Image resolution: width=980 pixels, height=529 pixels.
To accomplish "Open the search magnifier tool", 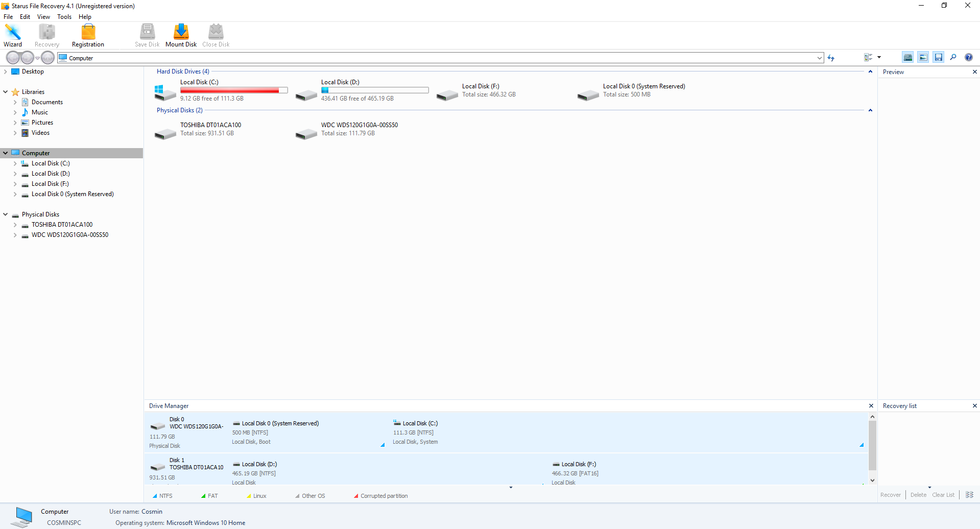I will click(953, 57).
